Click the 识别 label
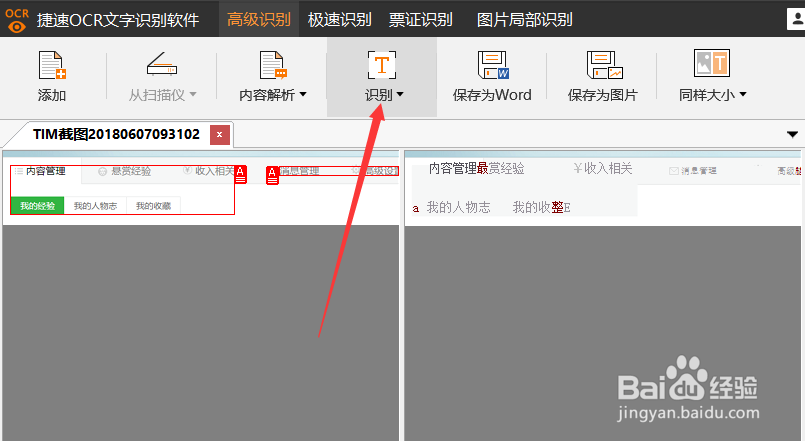The image size is (805, 441). tap(378, 95)
